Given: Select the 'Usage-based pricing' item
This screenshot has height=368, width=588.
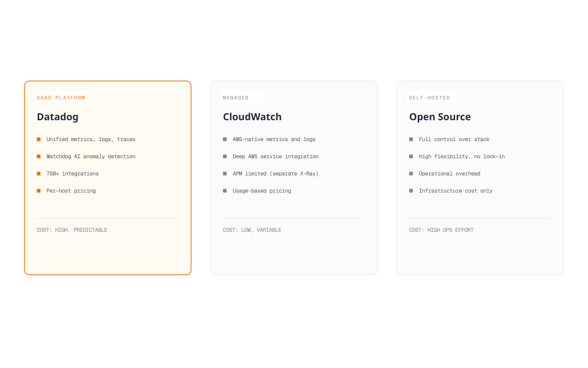Looking at the screenshot, I should [262, 191].
